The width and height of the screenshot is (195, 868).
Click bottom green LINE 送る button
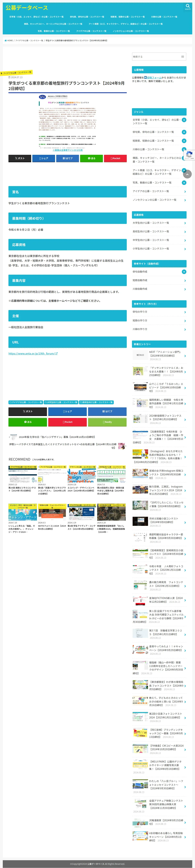[x=28, y=422]
